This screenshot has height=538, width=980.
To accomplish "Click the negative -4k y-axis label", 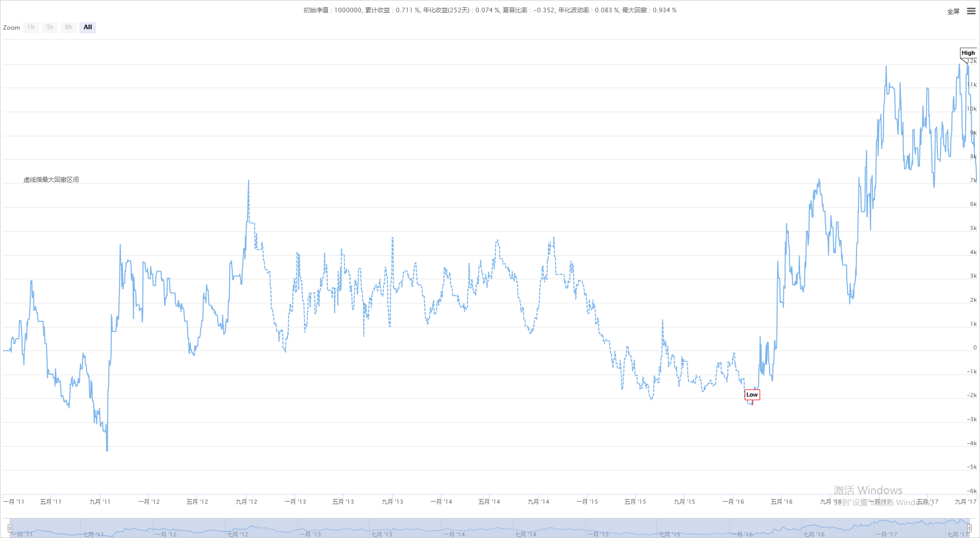I will [x=972, y=443].
